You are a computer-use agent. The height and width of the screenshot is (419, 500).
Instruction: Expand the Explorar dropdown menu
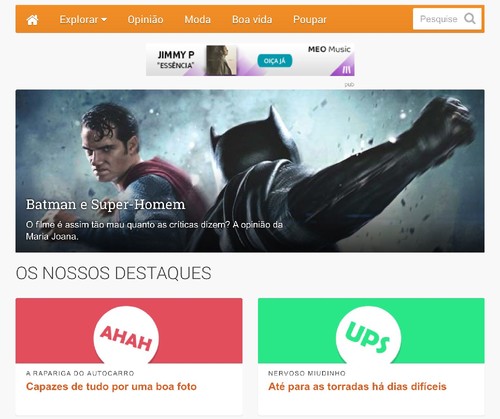83,20
